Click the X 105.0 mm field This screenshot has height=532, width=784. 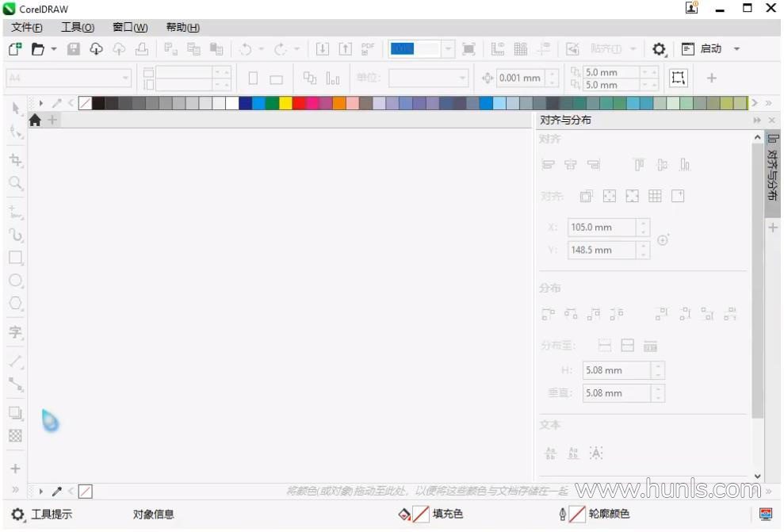602,227
